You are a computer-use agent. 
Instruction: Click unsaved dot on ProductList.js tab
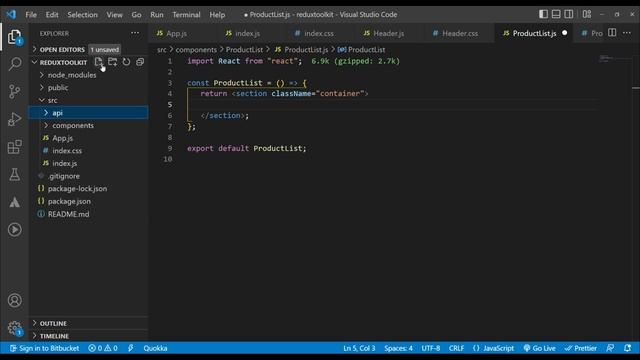point(564,33)
